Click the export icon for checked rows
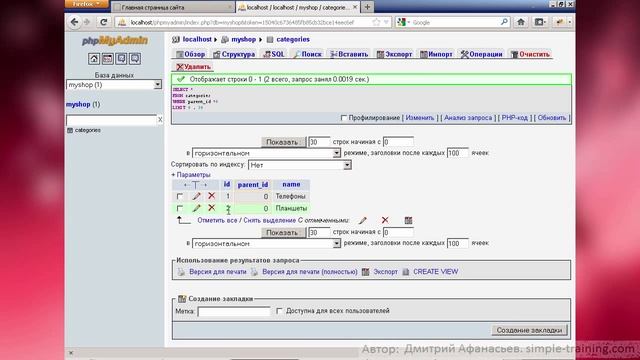Image resolution: width=640 pixels, height=360 pixels. (x=408, y=220)
